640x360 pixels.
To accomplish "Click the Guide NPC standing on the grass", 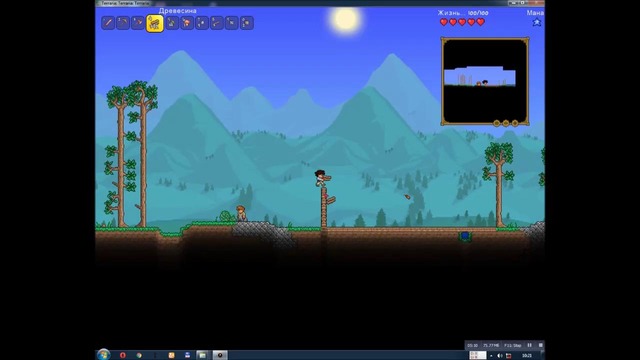I will click(x=241, y=213).
